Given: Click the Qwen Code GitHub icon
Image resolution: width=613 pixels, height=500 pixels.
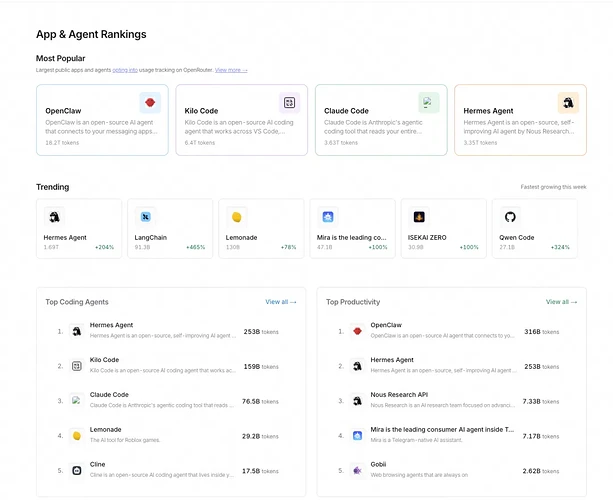Looking at the screenshot, I should tap(510, 216).
